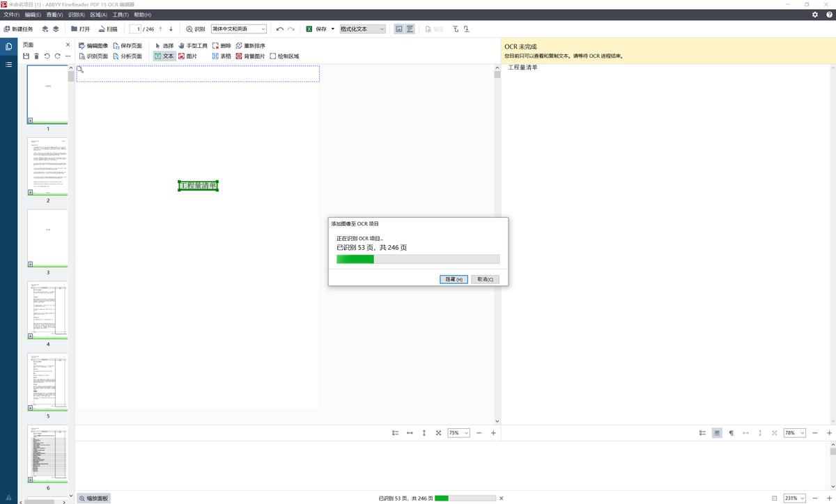Click 分析页面 (Analyze Page) in the toolbar
The width and height of the screenshot is (836, 504).
(127, 56)
